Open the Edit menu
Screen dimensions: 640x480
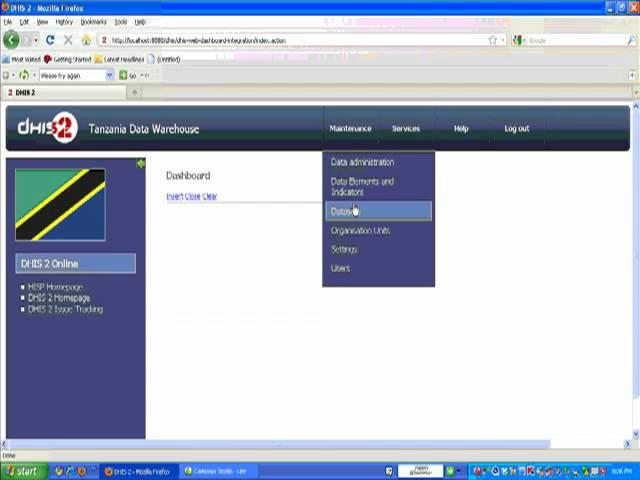point(24,22)
